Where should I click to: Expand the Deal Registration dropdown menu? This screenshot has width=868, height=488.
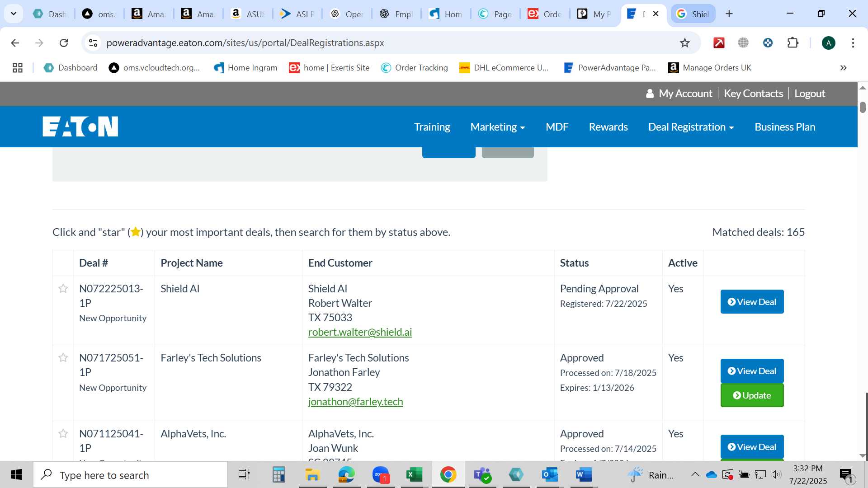pos(691,127)
